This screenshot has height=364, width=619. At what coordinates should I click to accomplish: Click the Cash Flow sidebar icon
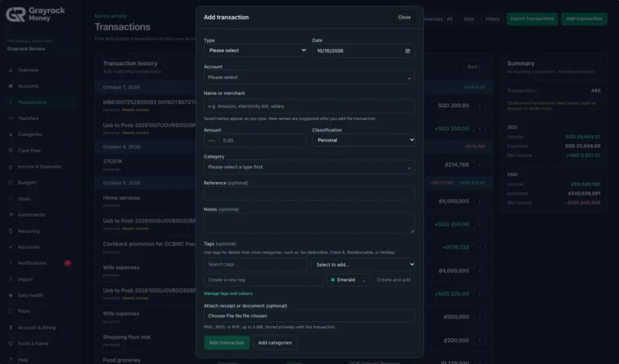click(x=10, y=151)
